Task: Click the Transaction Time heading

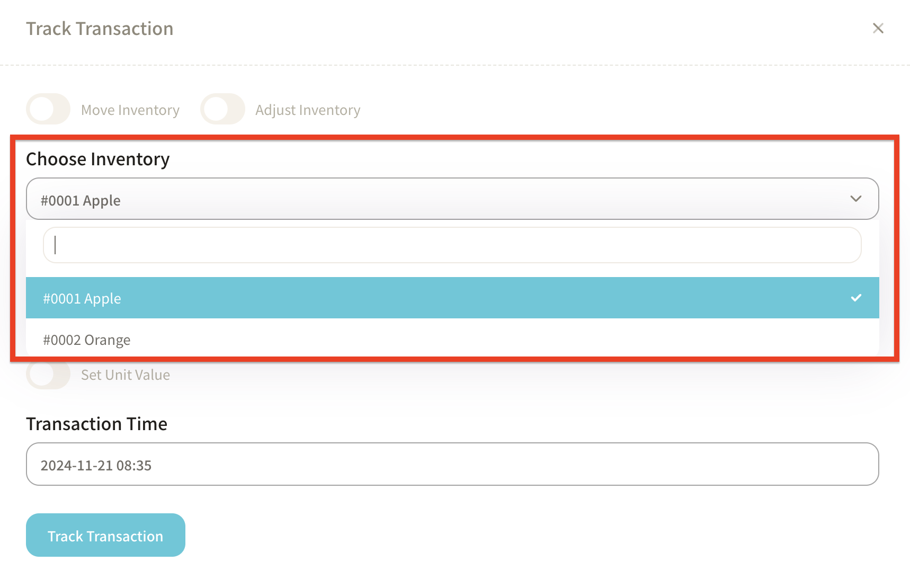Action: point(96,424)
